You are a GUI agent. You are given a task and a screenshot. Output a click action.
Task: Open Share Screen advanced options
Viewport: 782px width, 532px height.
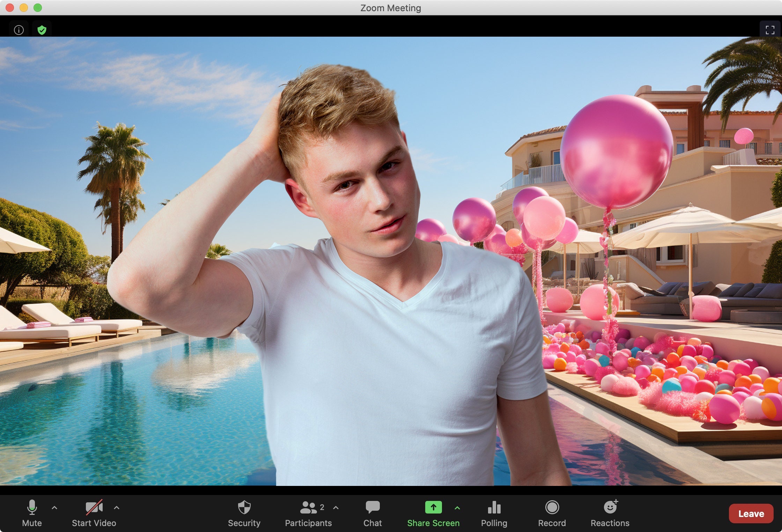(458, 508)
